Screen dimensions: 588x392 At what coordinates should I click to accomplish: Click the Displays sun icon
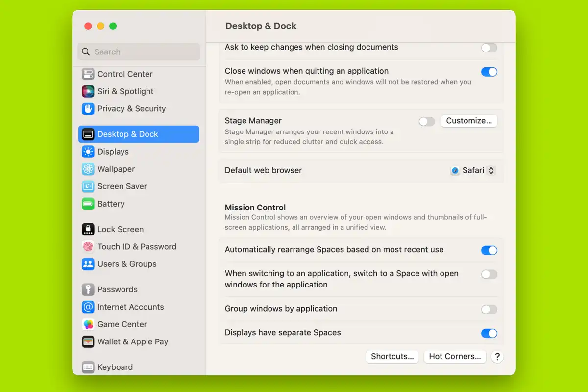(88, 152)
